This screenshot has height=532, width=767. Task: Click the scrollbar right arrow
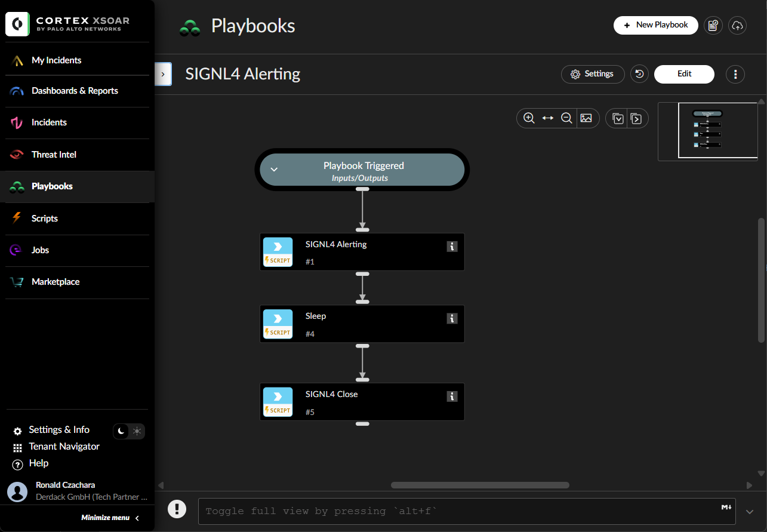(x=749, y=485)
